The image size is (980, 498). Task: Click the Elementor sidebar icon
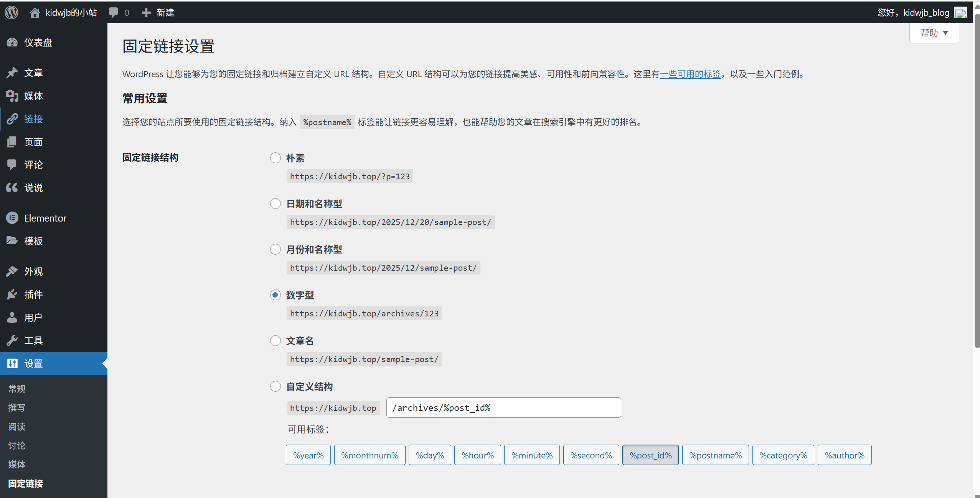coord(12,218)
